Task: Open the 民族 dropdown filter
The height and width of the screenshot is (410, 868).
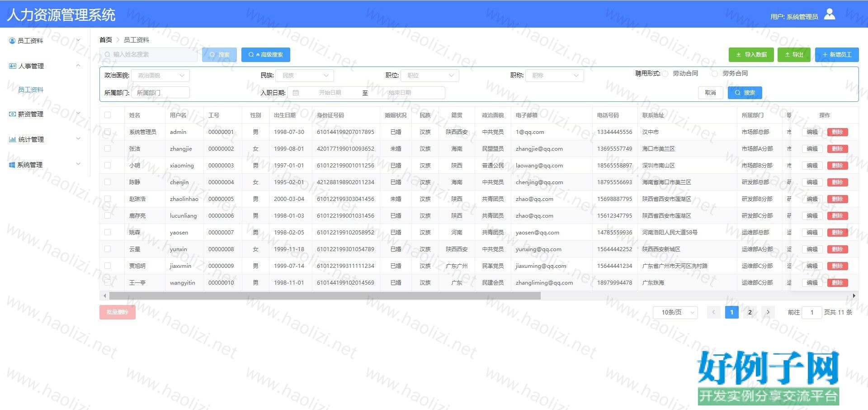Action: pos(305,76)
